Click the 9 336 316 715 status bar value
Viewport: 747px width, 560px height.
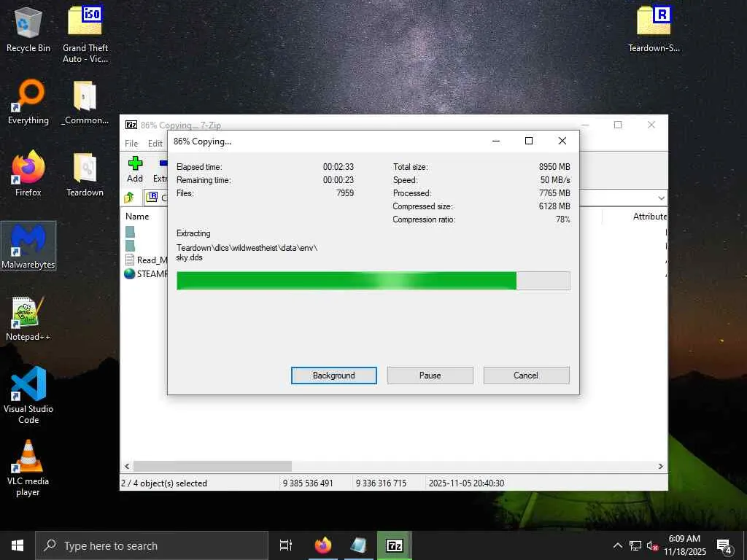381,483
